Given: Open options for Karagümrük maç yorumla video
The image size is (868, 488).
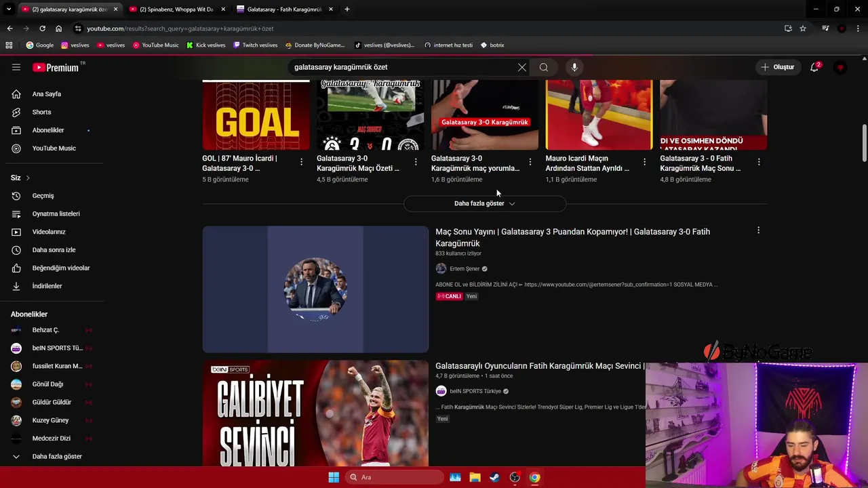Looking at the screenshot, I should (530, 162).
